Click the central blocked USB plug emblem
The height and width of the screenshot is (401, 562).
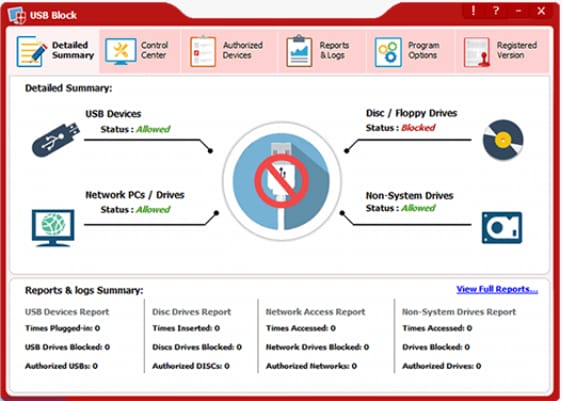[281, 181]
